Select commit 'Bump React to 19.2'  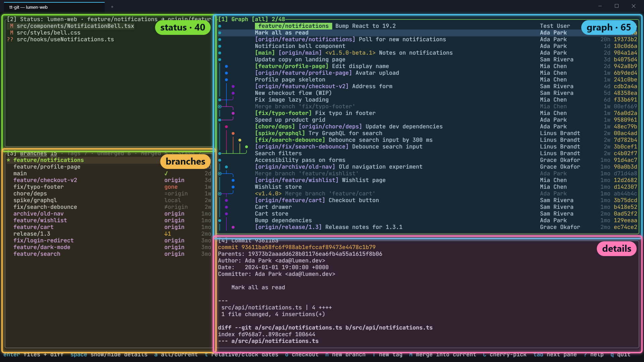428,26
